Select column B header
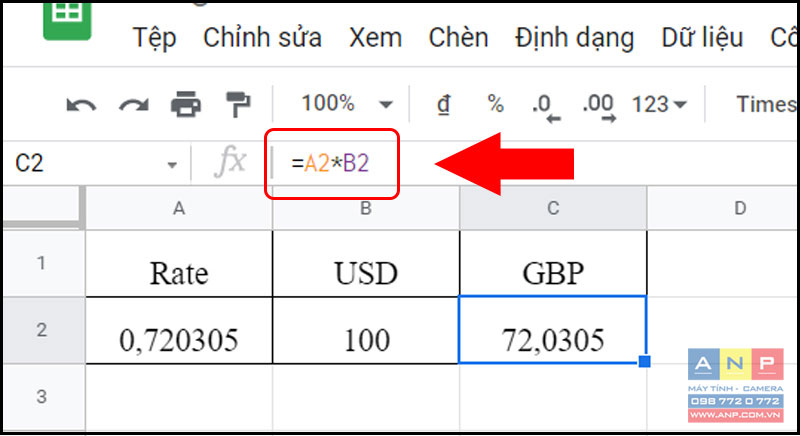Image resolution: width=800 pixels, height=436 pixels. [x=366, y=208]
